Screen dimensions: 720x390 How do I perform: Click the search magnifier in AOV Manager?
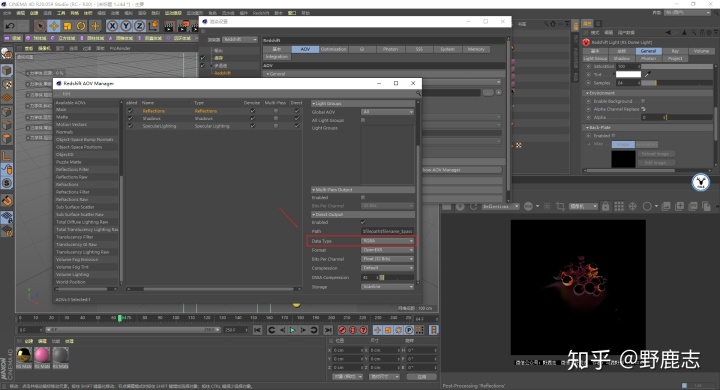click(418, 93)
